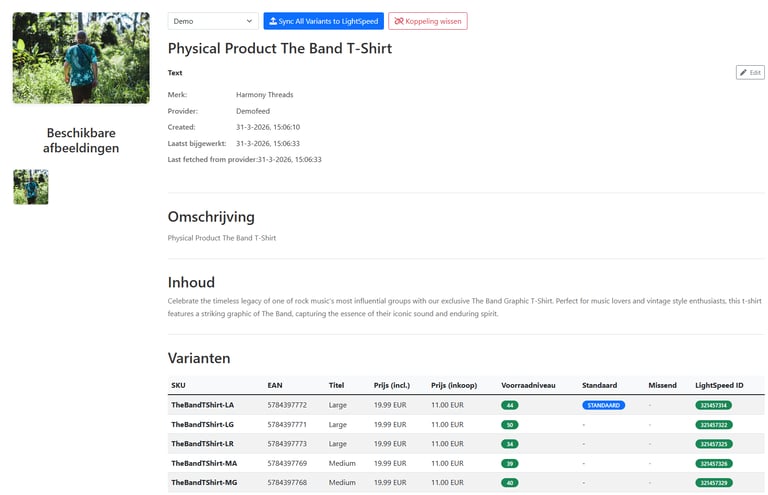Click LightSpeed ID badge 321457322

713,425
